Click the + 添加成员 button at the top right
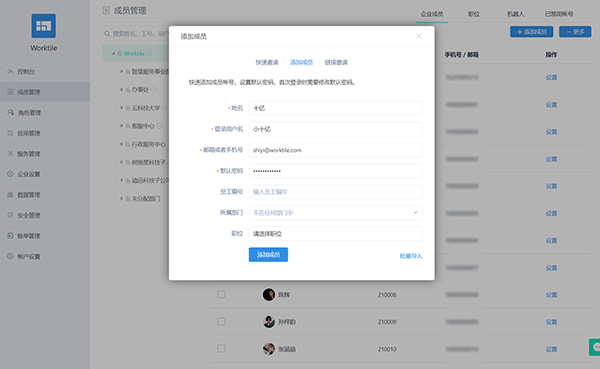Screen dimensions: 600x369 click(x=532, y=32)
